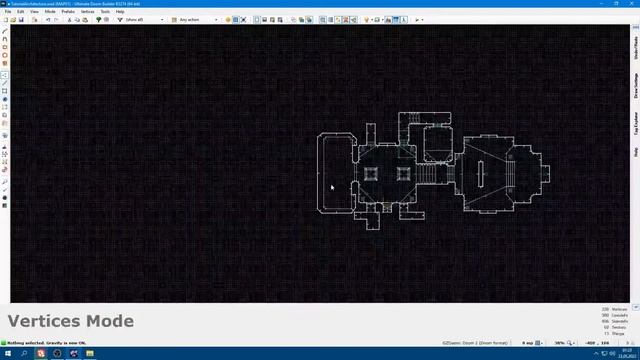The height and width of the screenshot is (360, 640).
Task: Open the Undo/Redo side panel tab
Action: pos(636,47)
